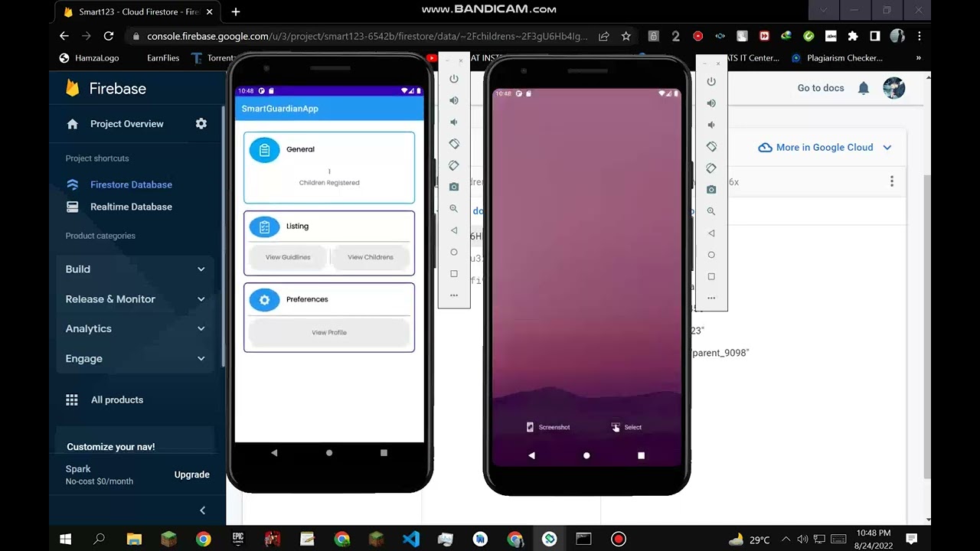Tap View Profile in SmartGuardianApp

329,332
